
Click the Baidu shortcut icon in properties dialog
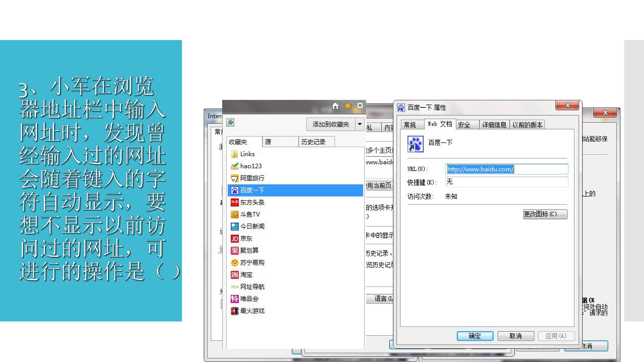(x=415, y=144)
